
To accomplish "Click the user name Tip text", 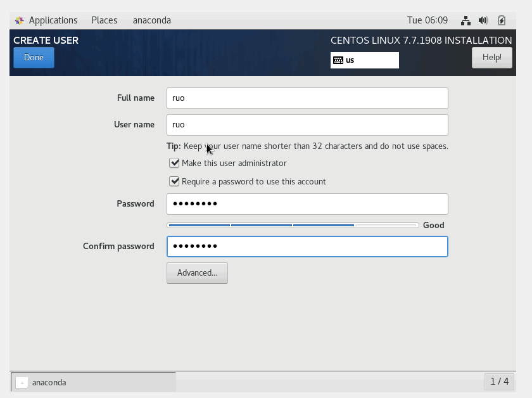I will (307, 146).
